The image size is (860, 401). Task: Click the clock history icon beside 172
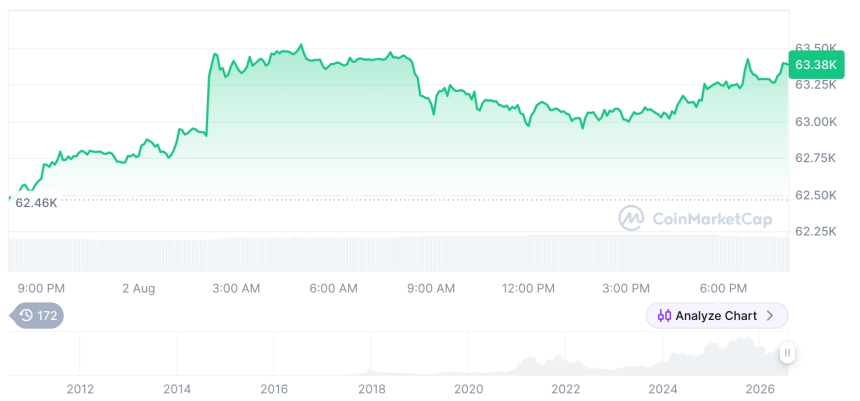coord(26,315)
